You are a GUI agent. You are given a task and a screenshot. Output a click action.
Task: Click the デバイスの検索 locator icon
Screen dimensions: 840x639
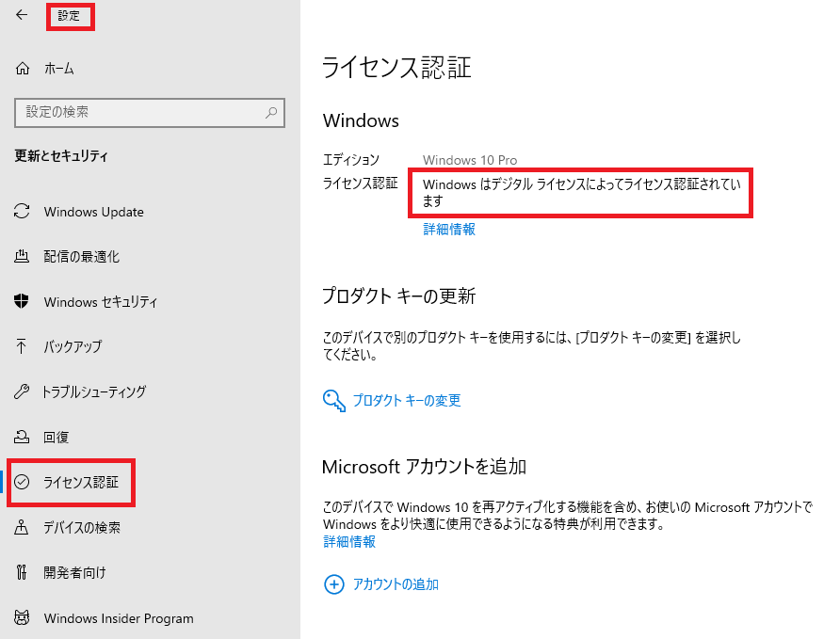pyautogui.click(x=22, y=527)
